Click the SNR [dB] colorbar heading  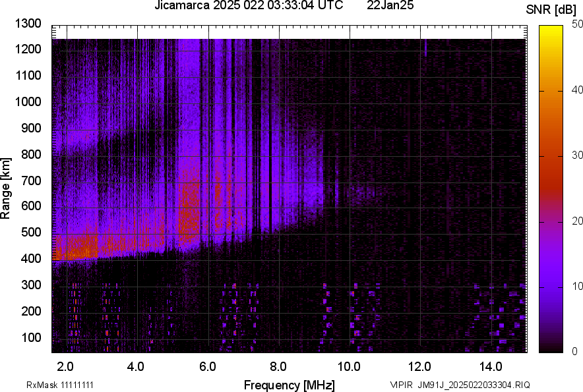pyautogui.click(x=551, y=9)
